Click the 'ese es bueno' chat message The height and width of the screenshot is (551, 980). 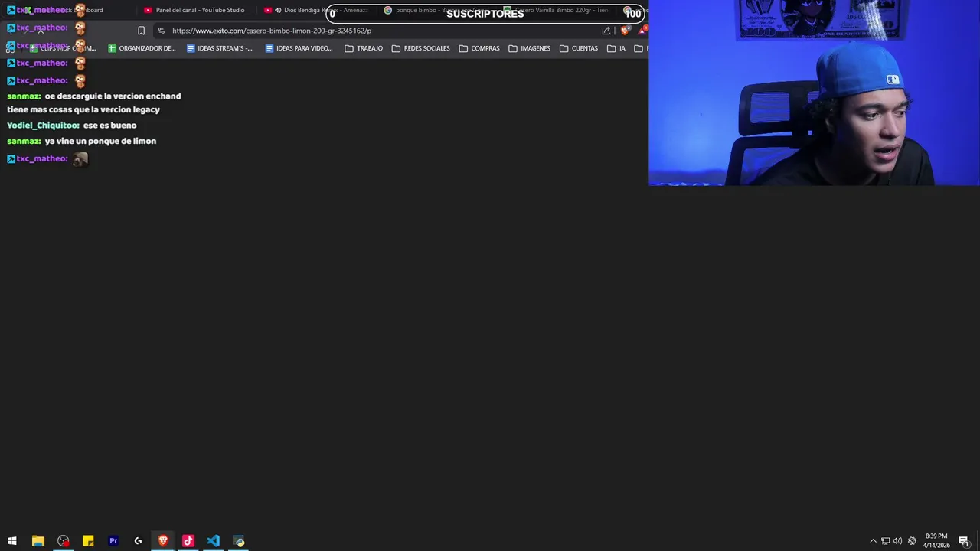click(109, 125)
